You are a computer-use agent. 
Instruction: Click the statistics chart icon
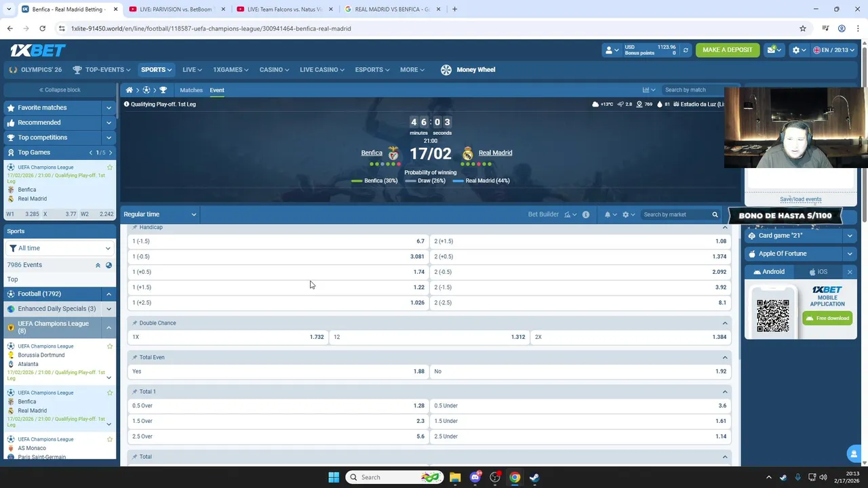649,90
